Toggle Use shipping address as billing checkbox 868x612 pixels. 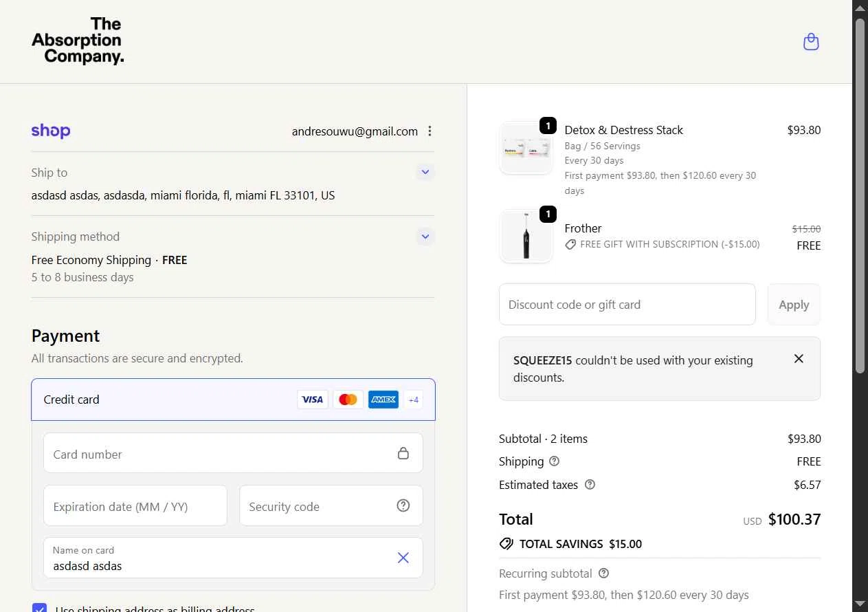[x=40, y=608]
